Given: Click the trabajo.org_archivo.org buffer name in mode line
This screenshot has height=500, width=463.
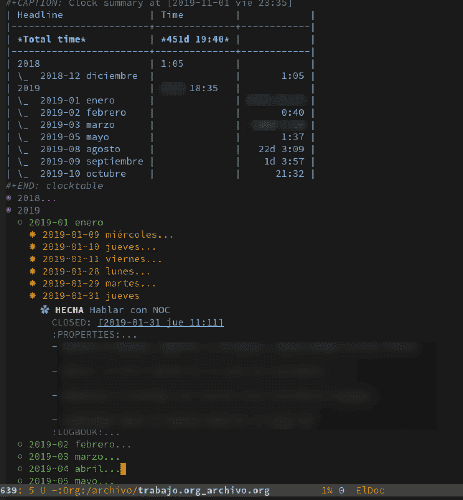Looking at the screenshot, I should point(204,491).
